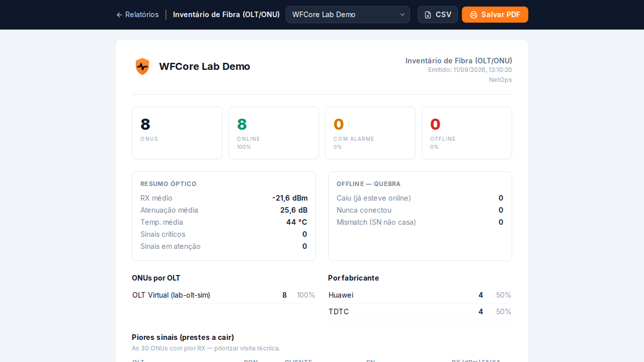
Task: Click the ONUs por OLT heading
Action: [x=156, y=278]
